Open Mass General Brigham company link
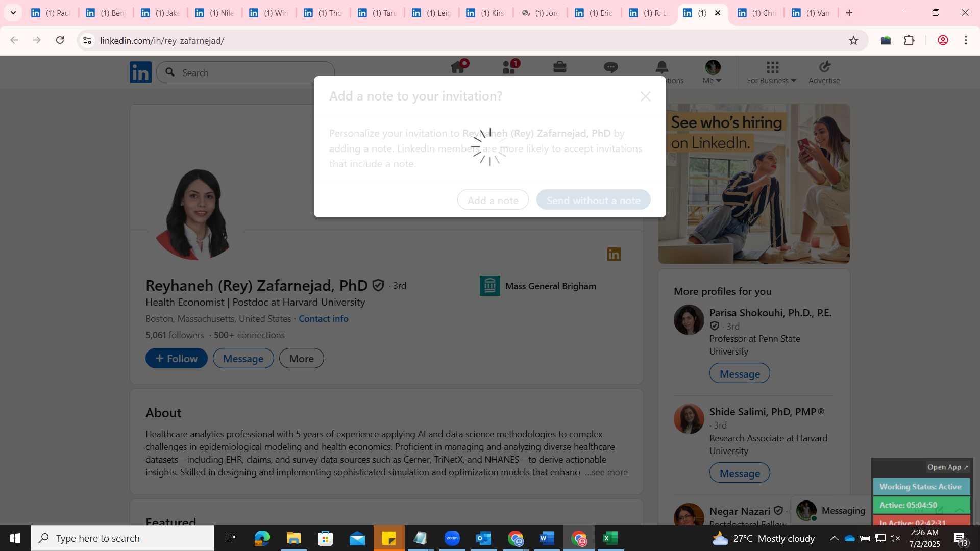Viewport: 980px width, 551px height. [x=538, y=286]
